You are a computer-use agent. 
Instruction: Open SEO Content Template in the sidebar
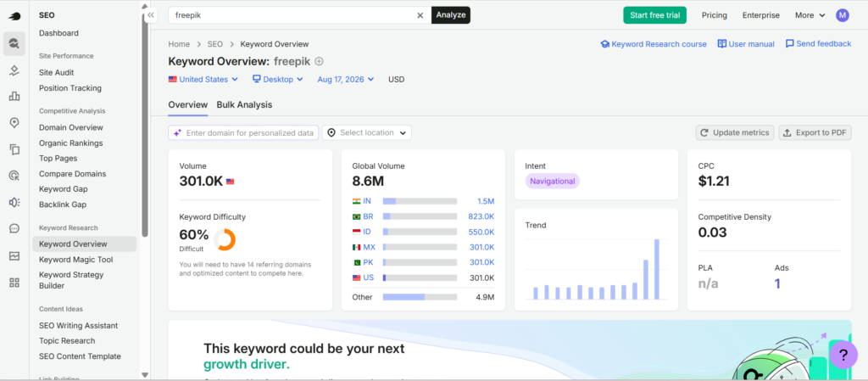(x=80, y=356)
